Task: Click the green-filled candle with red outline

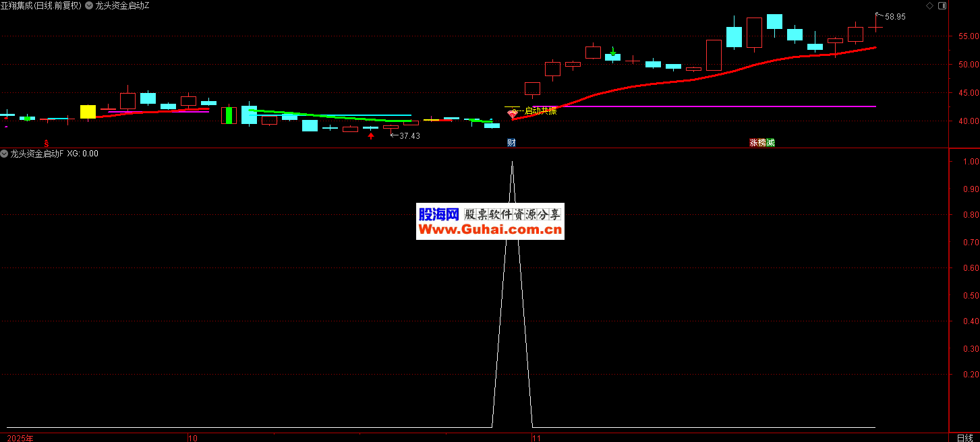Action: coord(229,115)
